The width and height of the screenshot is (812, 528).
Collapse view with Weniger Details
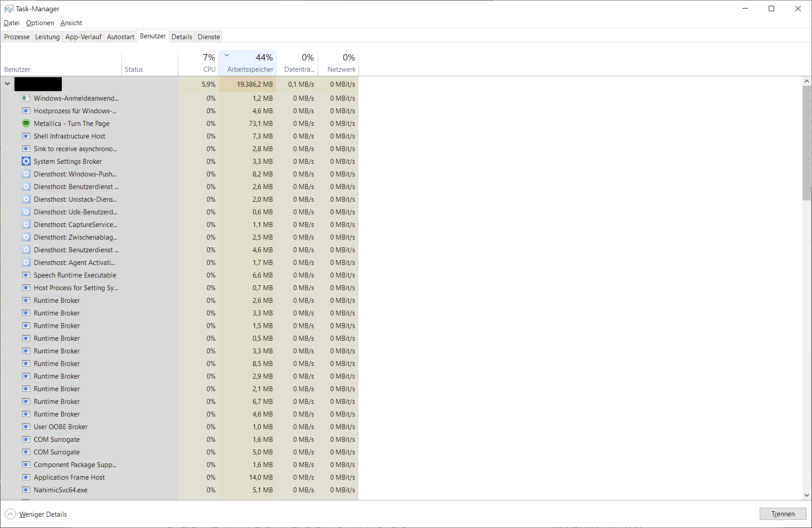click(36, 514)
